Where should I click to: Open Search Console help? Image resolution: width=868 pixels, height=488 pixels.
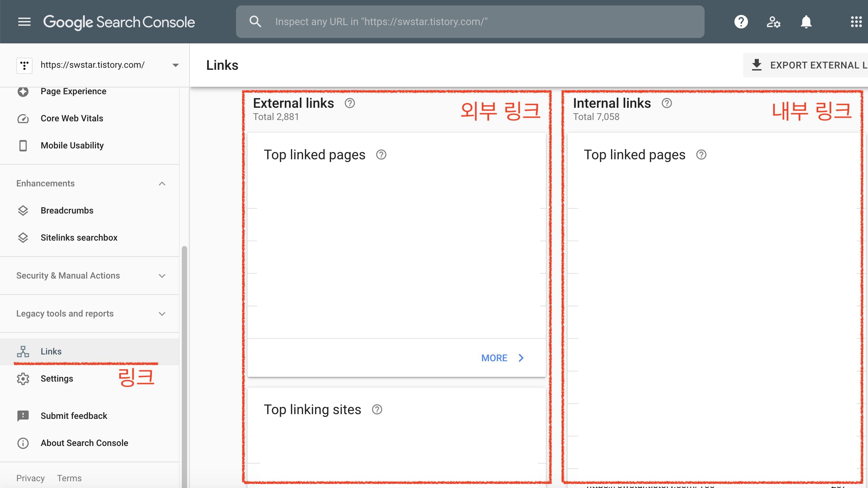[741, 22]
